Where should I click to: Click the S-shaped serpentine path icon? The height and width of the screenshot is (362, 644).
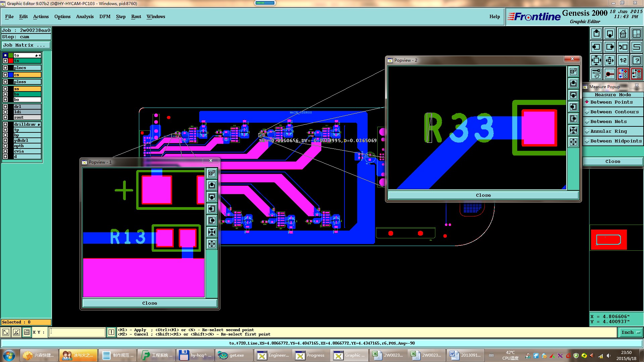(637, 47)
